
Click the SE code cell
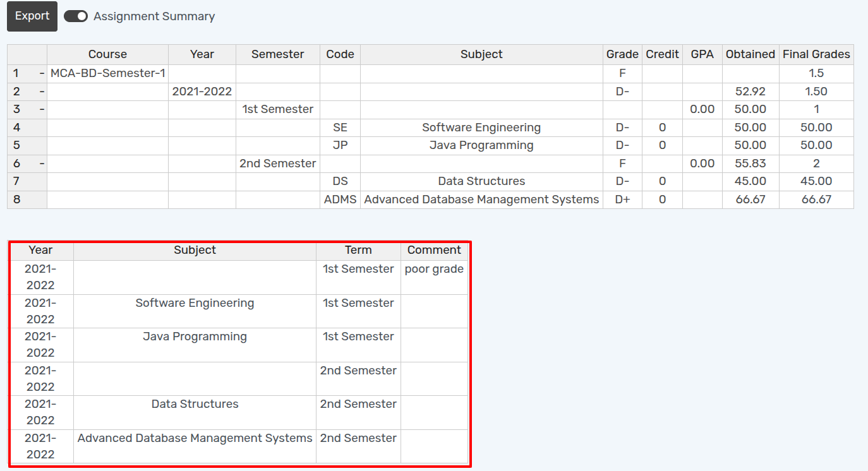point(340,128)
